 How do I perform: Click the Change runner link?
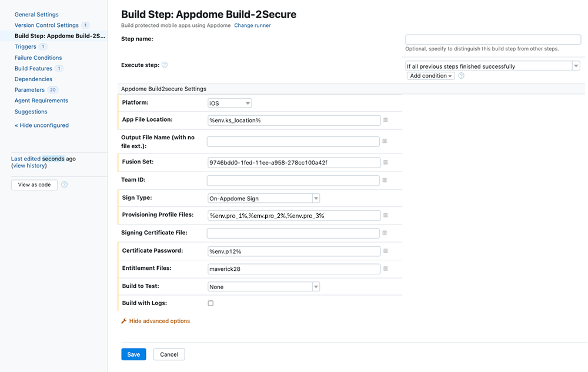pos(252,26)
